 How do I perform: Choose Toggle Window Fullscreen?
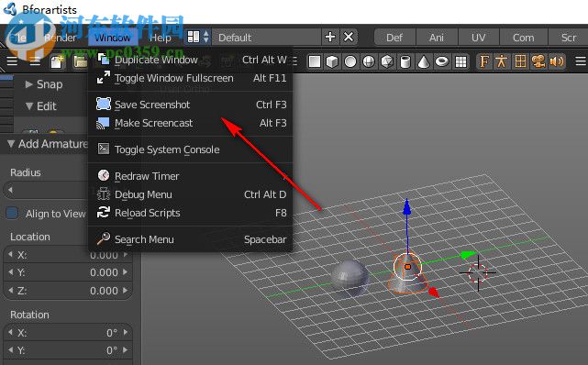coord(191,78)
